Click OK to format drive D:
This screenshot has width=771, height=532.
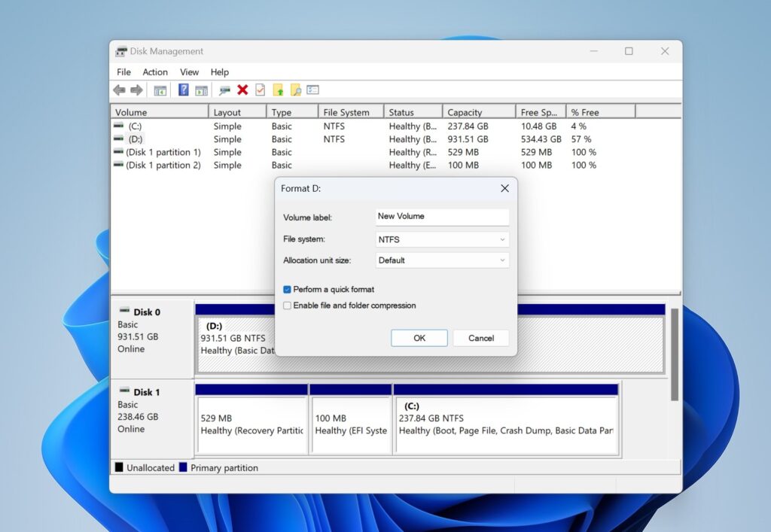pyautogui.click(x=419, y=338)
